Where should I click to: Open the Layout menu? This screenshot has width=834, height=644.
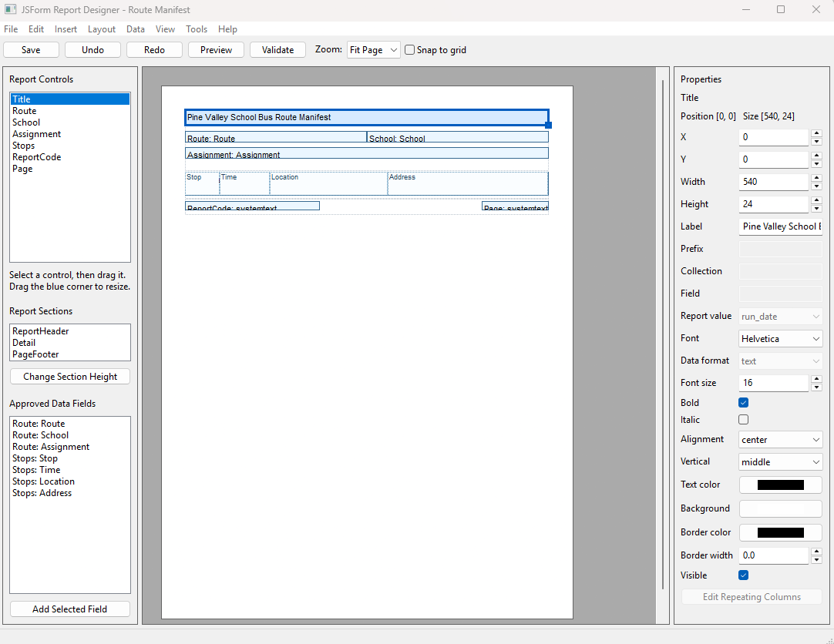click(x=102, y=29)
